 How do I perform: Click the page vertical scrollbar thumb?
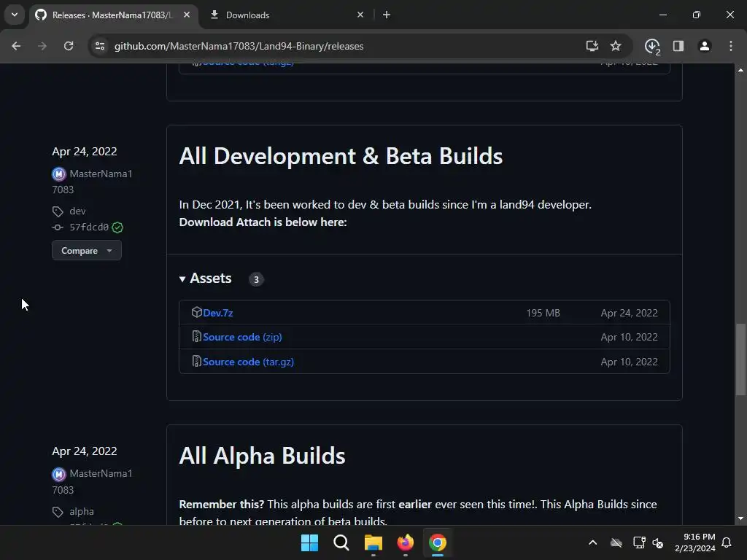(x=740, y=359)
